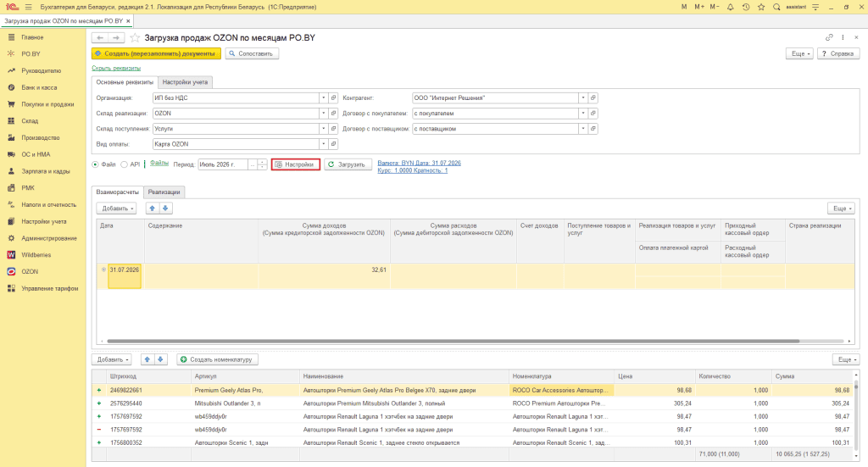Open Управление тарифом section

click(49, 288)
